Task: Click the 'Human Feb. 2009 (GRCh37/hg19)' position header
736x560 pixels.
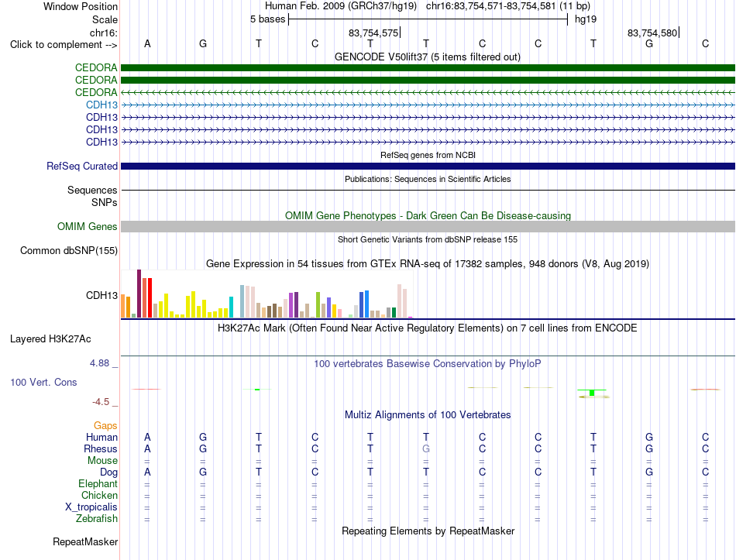Action: coord(341,6)
